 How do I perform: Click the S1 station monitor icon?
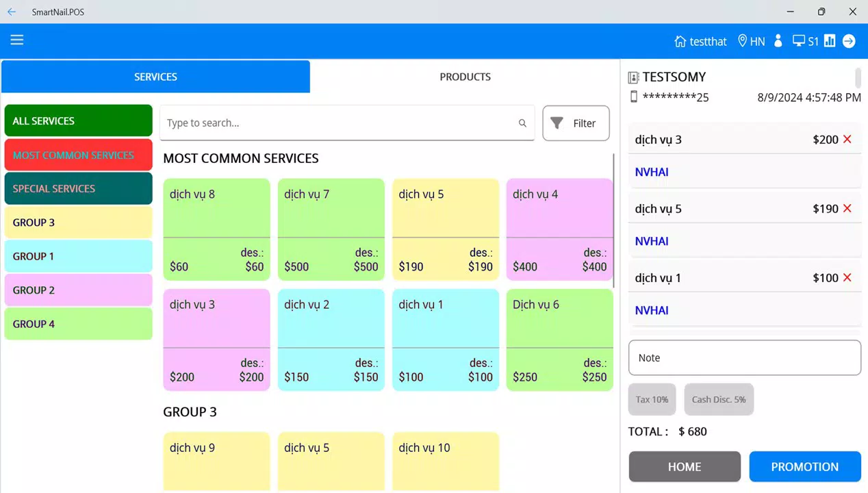pos(798,41)
